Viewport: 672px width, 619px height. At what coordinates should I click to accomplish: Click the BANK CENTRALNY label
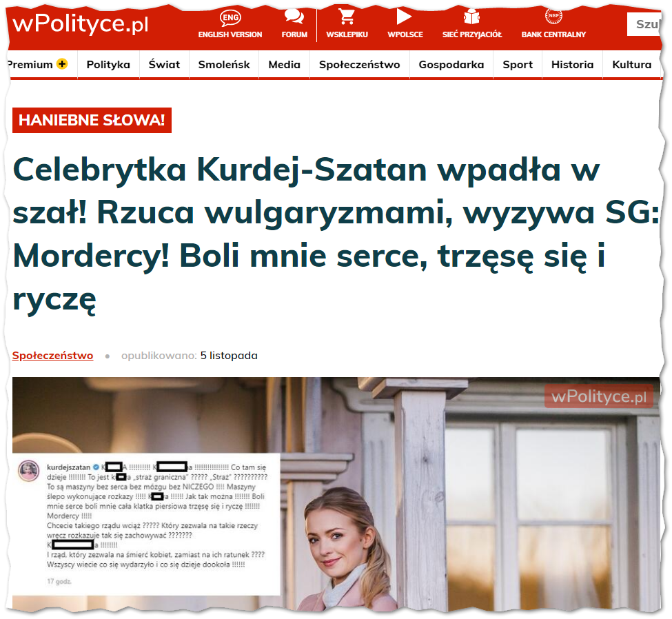[x=553, y=34]
